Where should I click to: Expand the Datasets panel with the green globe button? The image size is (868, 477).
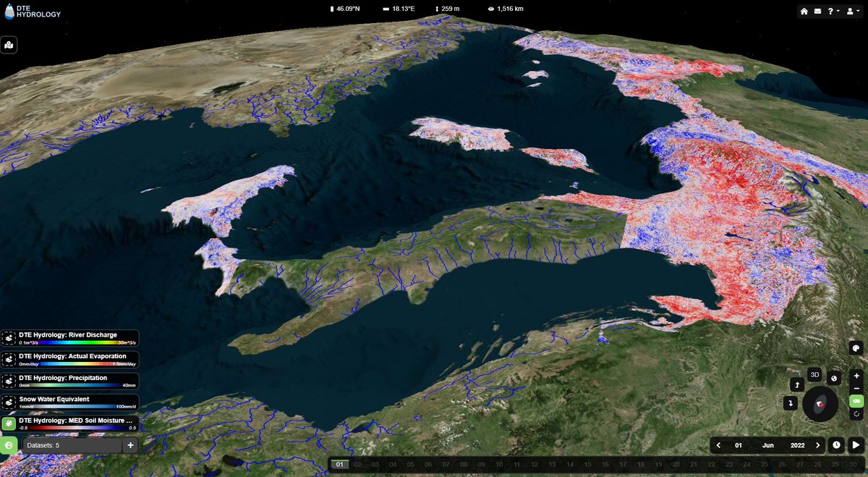coord(9,444)
